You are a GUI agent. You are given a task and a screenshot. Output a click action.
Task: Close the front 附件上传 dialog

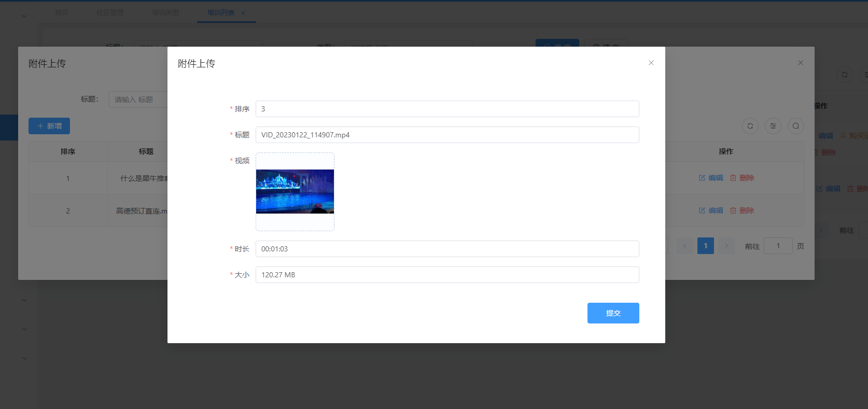pos(651,63)
